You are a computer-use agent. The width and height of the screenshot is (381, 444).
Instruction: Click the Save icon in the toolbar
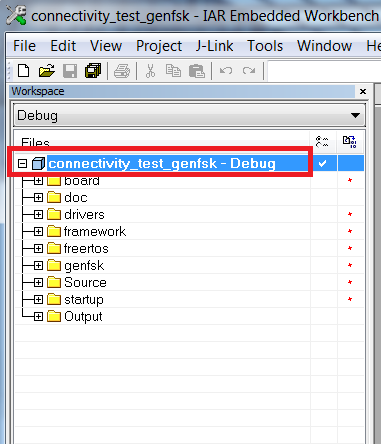point(70,71)
